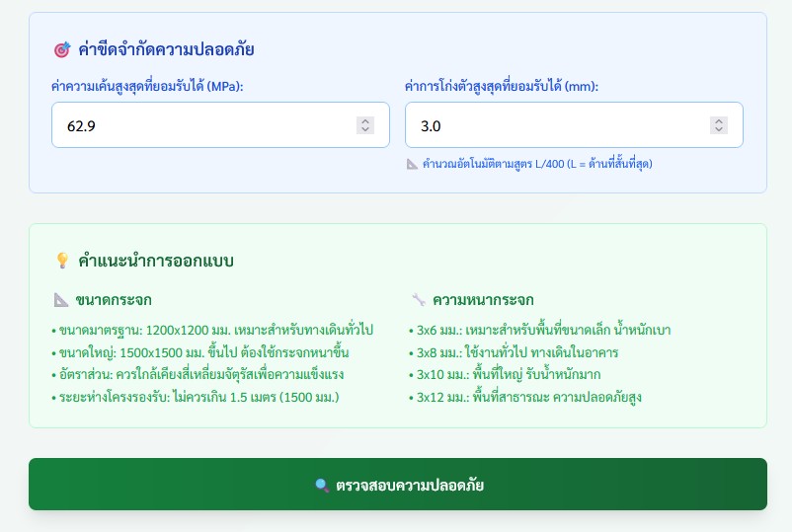
Task: Click the ค่าความเค้นสูงสุดที่ยอมรับได้ (MPa) label
Action: click(x=147, y=87)
